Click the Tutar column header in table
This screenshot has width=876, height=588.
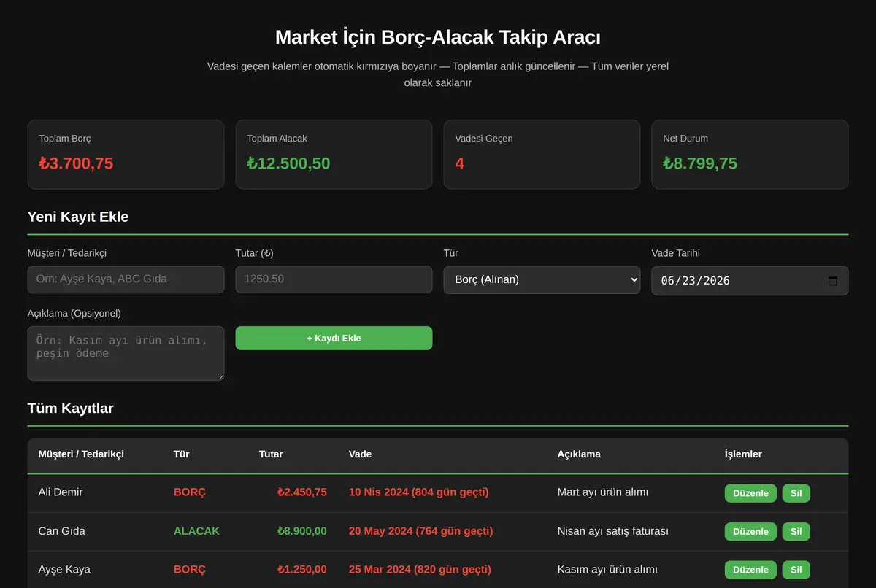pyautogui.click(x=271, y=454)
